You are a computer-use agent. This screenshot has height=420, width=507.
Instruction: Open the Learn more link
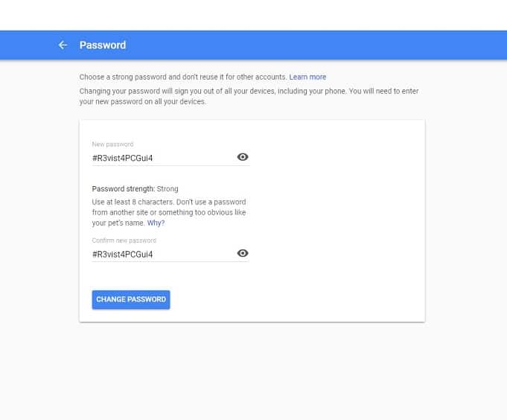click(x=307, y=77)
